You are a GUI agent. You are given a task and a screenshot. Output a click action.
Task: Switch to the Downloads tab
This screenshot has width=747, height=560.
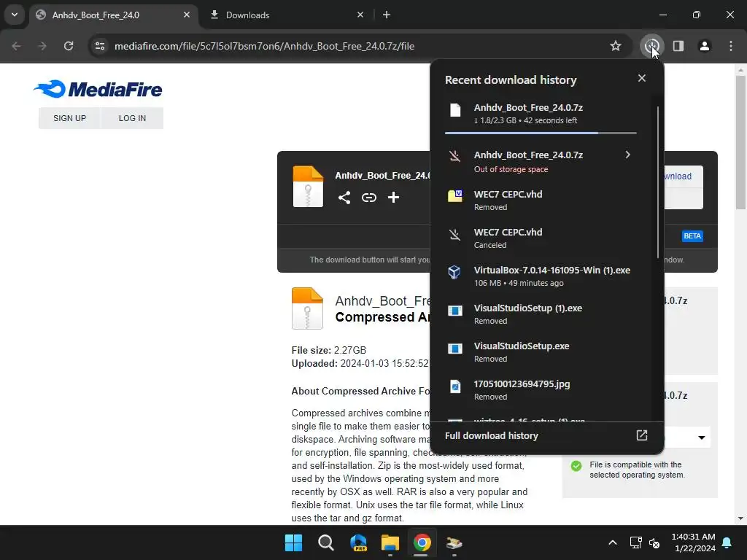[x=286, y=15]
